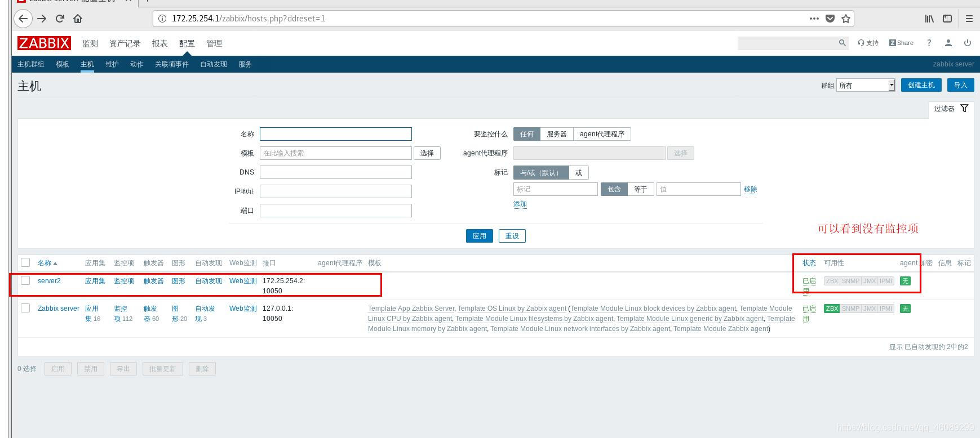Sort hosts by the 名称 column header
Image resolution: width=980 pixels, height=438 pixels.
point(47,263)
